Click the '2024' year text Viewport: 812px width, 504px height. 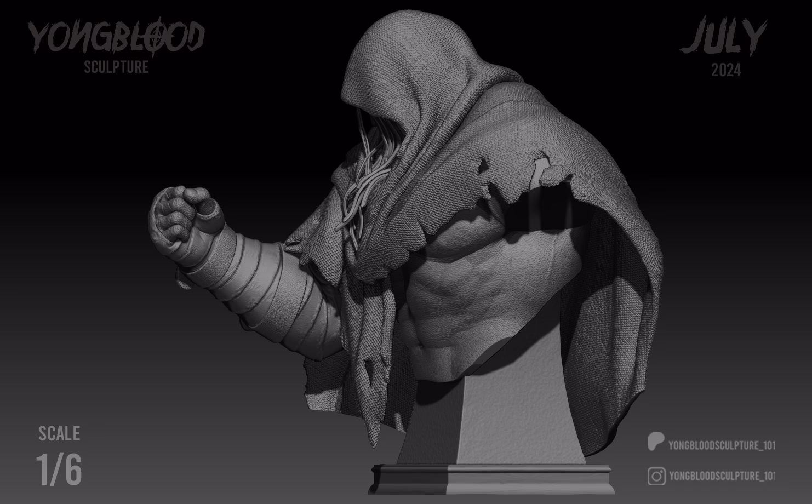point(726,70)
